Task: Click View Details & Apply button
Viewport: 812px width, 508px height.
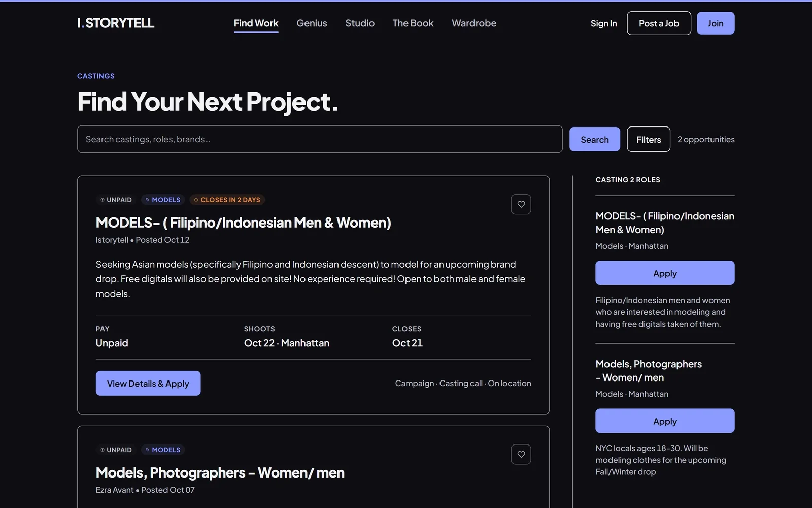Action: (x=148, y=383)
